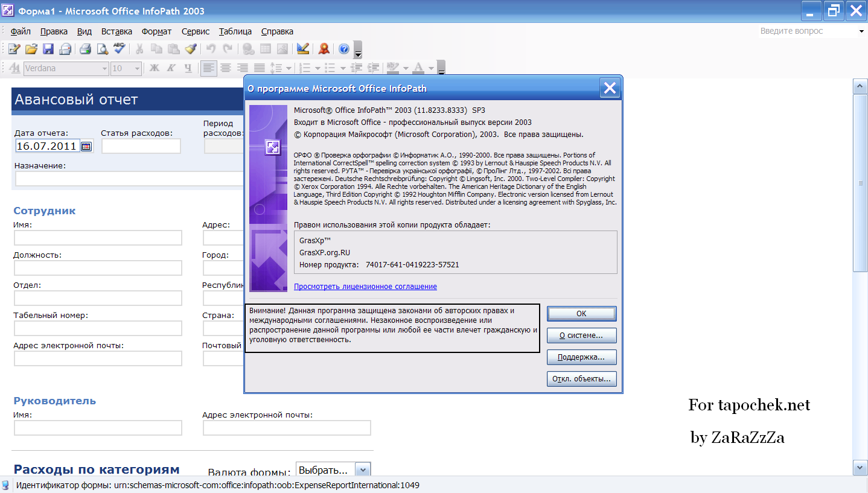Toggle italic К formatting
This screenshot has width=868, height=493.
point(171,68)
